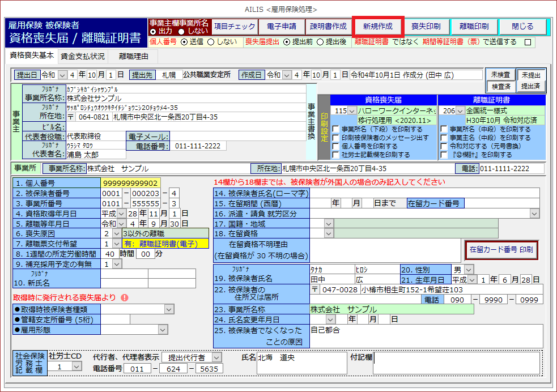Enable 個人番号を印刷する checkbox
The height and width of the screenshot is (392, 557).
336,146
